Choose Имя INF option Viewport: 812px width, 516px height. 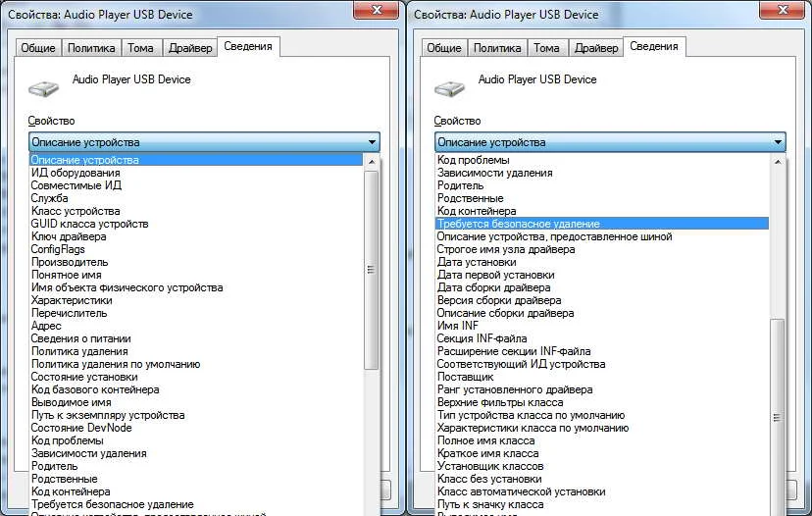tap(602, 326)
